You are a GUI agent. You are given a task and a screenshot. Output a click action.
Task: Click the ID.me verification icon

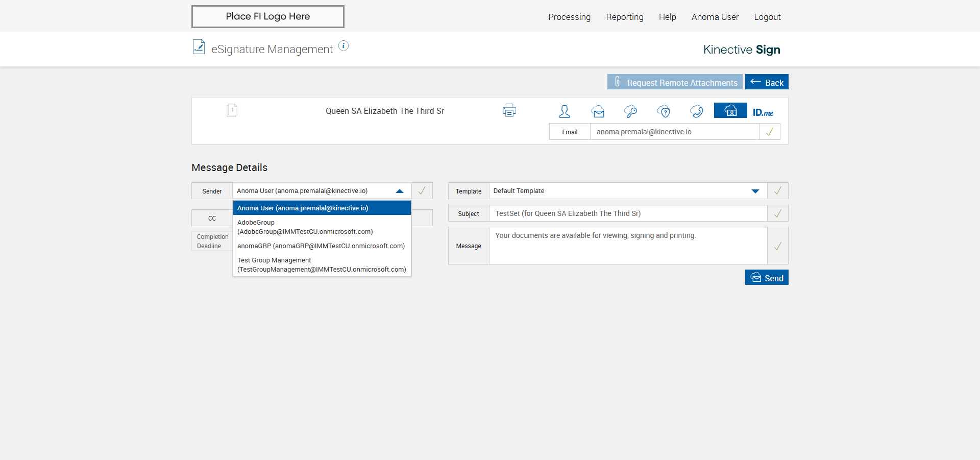point(763,112)
